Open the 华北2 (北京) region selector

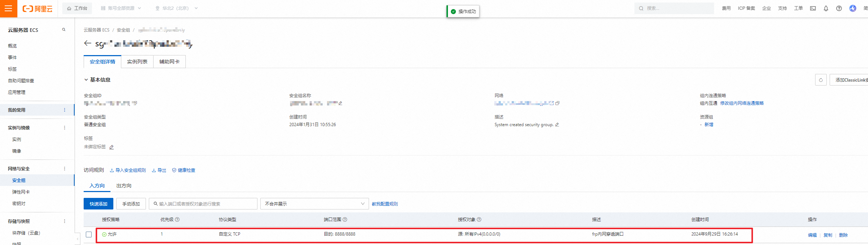click(x=176, y=8)
